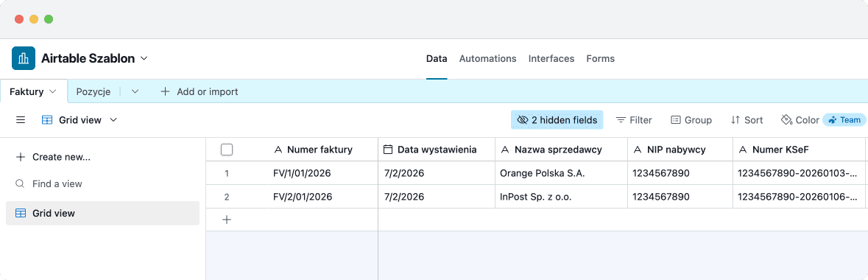Select the date cell in the FV/2/01/2026 row
Screen dimensions: 868x280
437,197
